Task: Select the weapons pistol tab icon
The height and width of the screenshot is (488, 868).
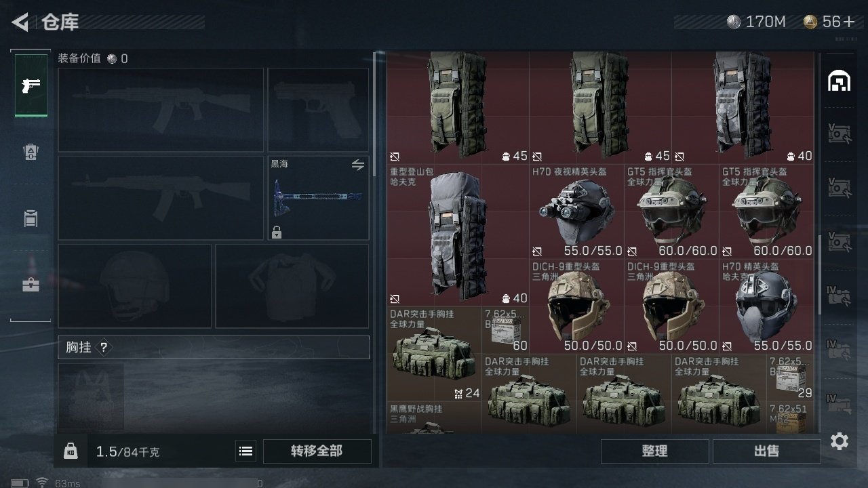Action: tap(31, 85)
